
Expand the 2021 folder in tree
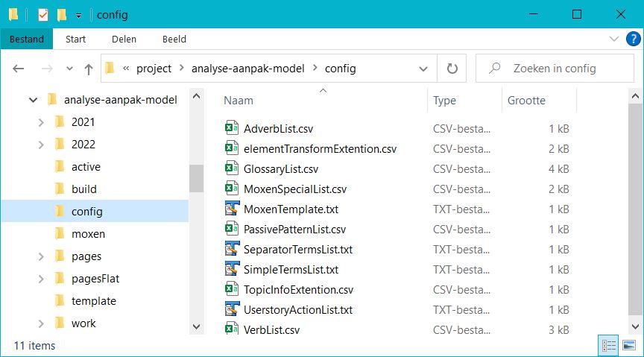(41, 122)
